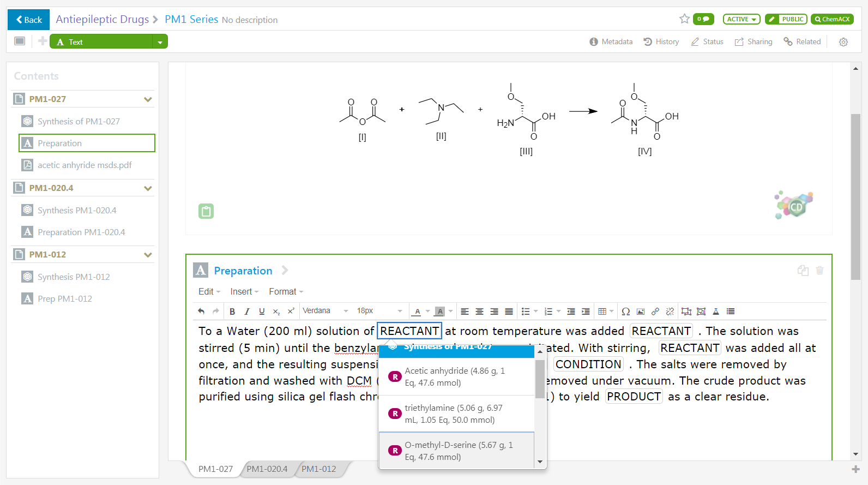Open the History link
The height and width of the screenshot is (485, 868).
point(661,42)
